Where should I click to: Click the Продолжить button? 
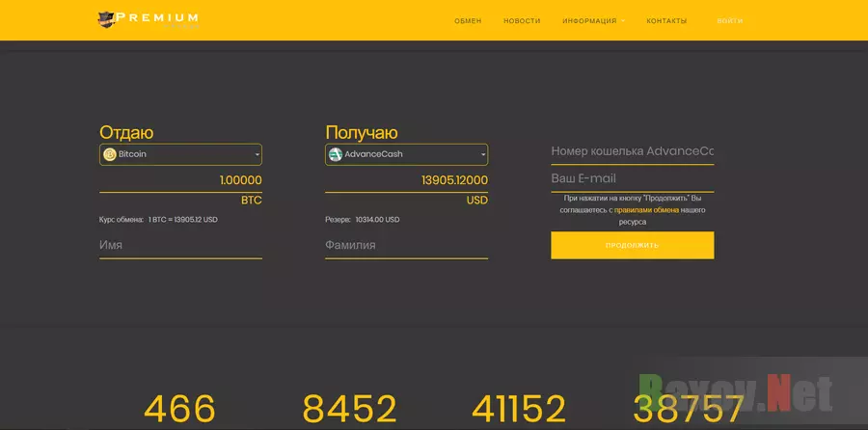coord(632,245)
